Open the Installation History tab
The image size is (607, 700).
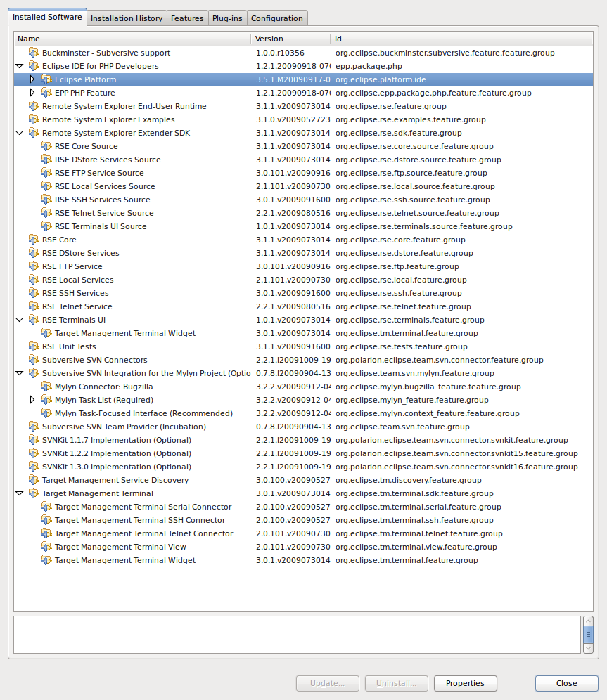127,18
